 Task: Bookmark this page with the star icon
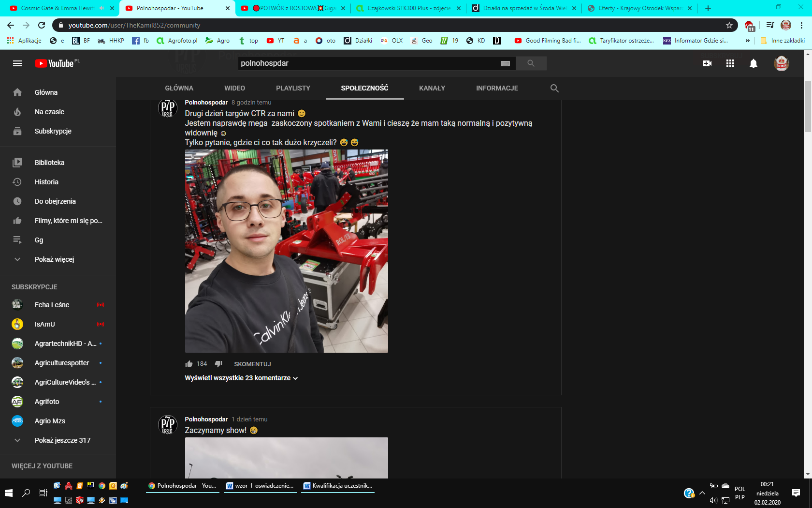(x=729, y=25)
